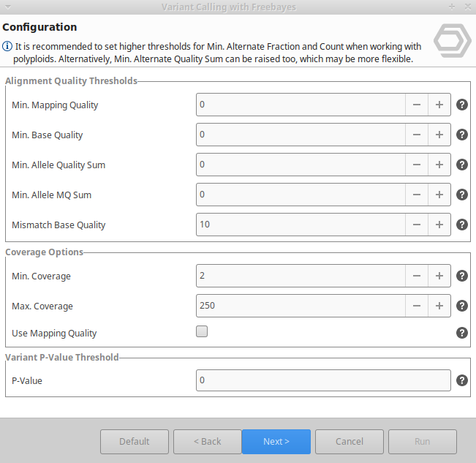The image size is (476, 463).
Task: Cancel the Freebayes configuration dialog
Action: [x=350, y=442]
